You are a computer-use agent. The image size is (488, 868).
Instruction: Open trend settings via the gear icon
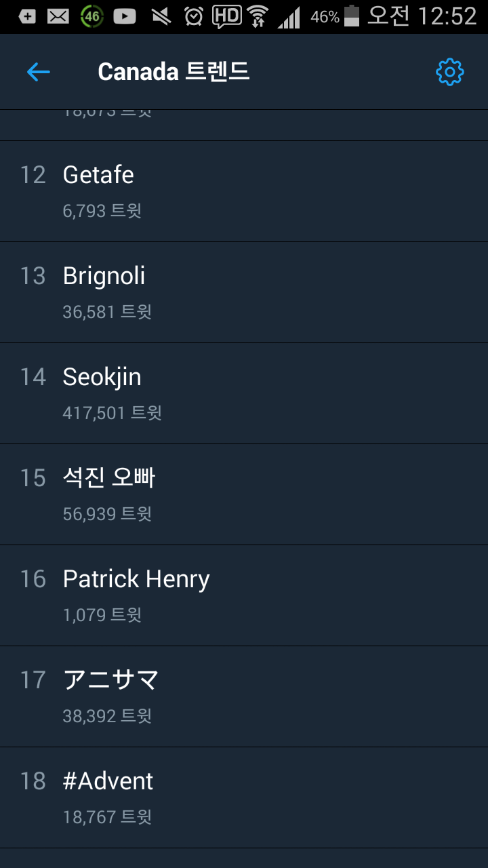coord(449,72)
